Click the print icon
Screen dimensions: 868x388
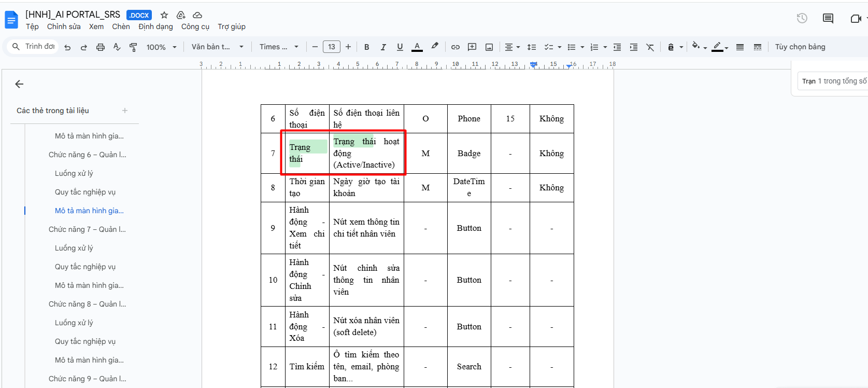click(x=101, y=47)
